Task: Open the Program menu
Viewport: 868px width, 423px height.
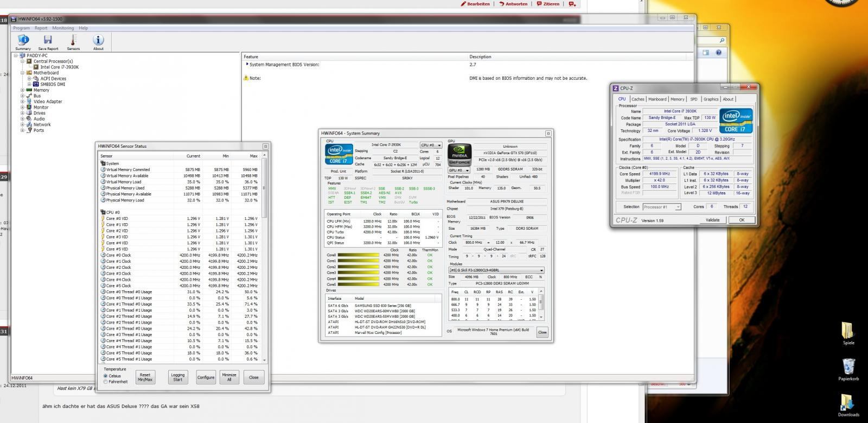Action: tap(21, 28)
